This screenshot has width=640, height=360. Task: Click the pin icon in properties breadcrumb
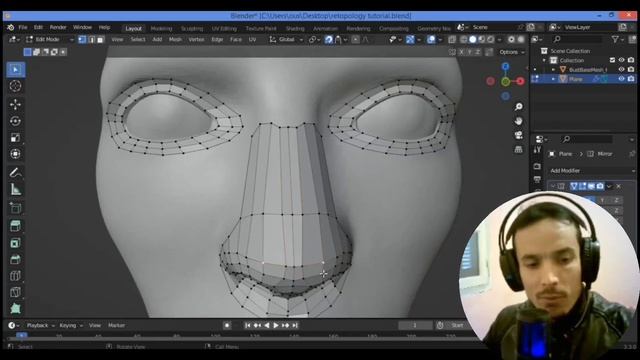click(x=631, y=154)
